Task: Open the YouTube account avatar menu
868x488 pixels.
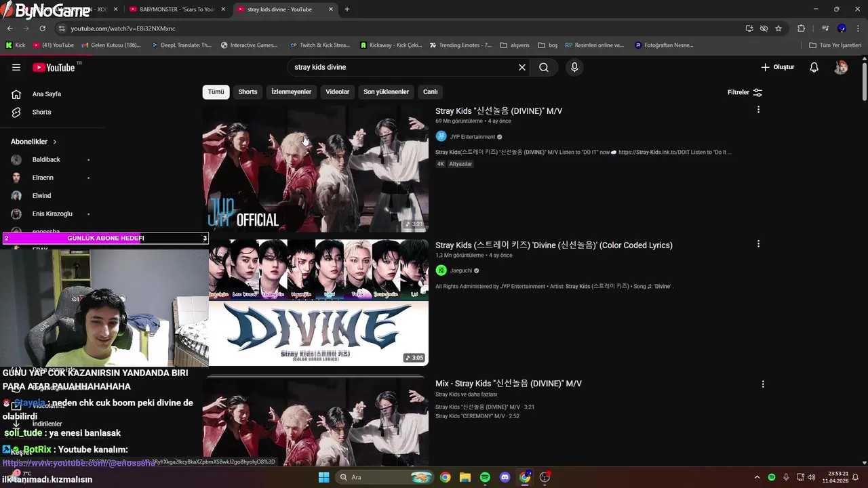Action: (841, 67)
